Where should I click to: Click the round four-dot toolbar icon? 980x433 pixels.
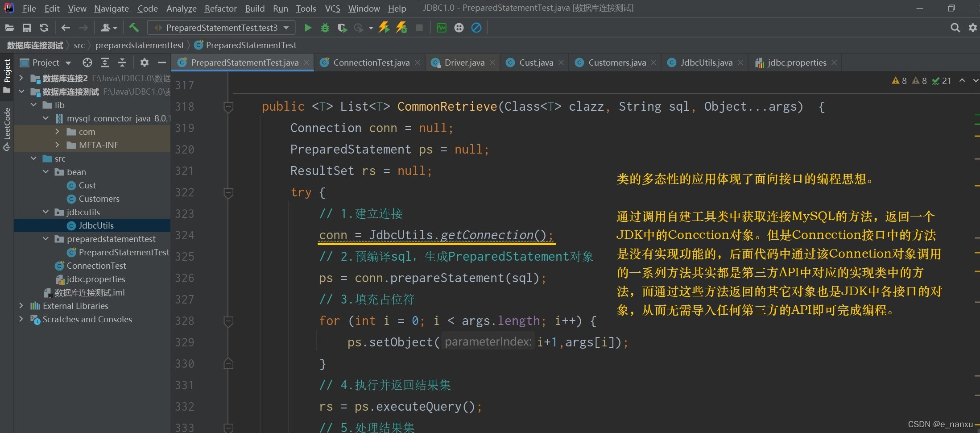tap(459, 28)
